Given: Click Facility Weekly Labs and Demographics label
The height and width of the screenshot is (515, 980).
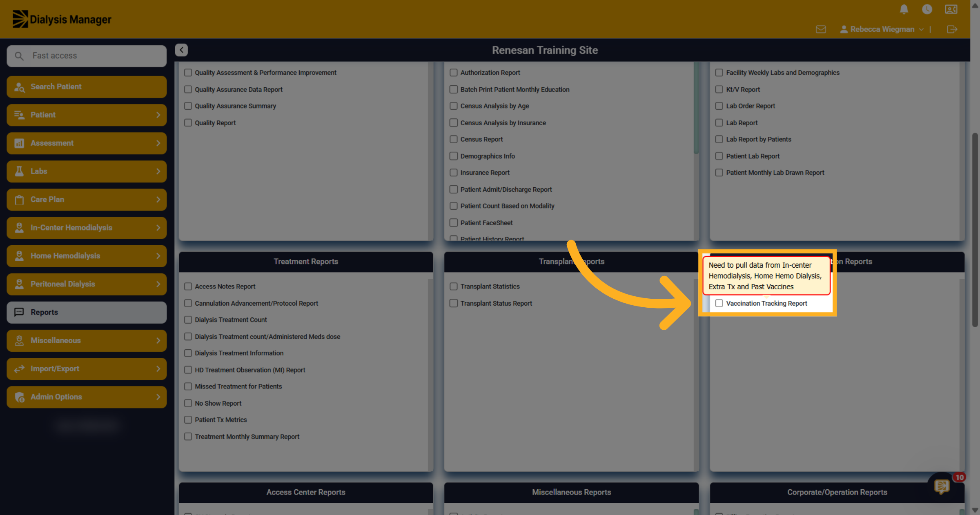Looking at the screenshot, I should coord(783,73).
